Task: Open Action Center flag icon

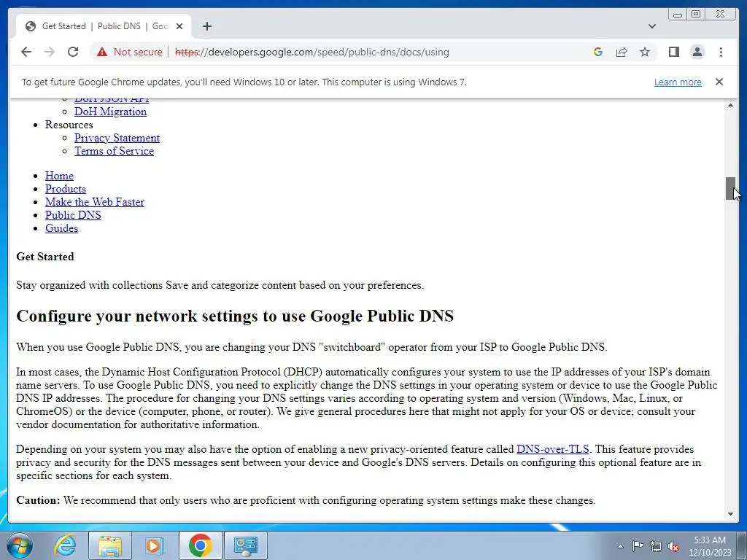Action: [638, 546]
